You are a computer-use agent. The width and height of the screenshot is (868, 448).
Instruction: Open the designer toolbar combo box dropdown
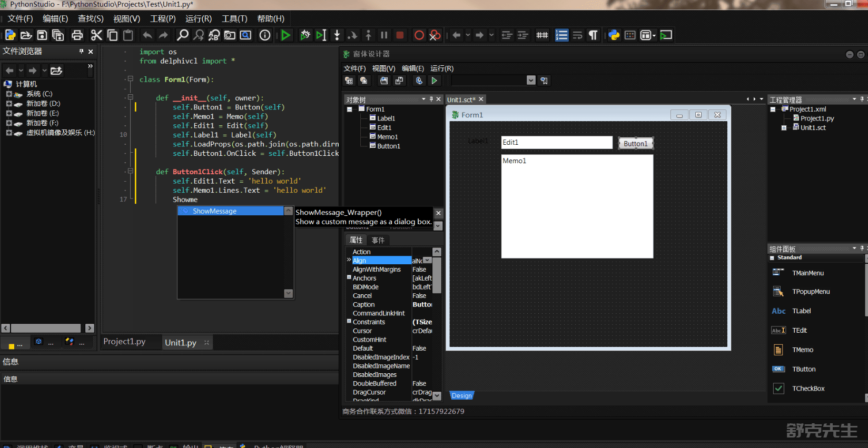[x=531, y=81]
